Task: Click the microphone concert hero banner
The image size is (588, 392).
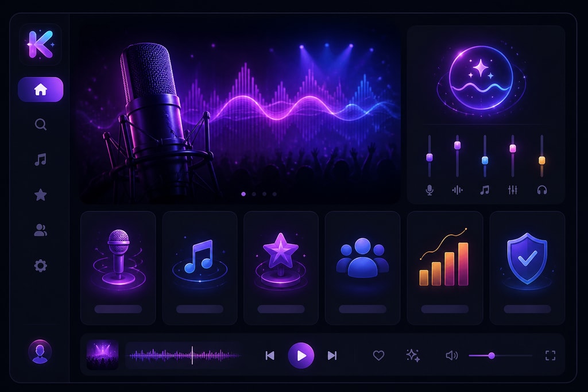Action: coord(240,114)
